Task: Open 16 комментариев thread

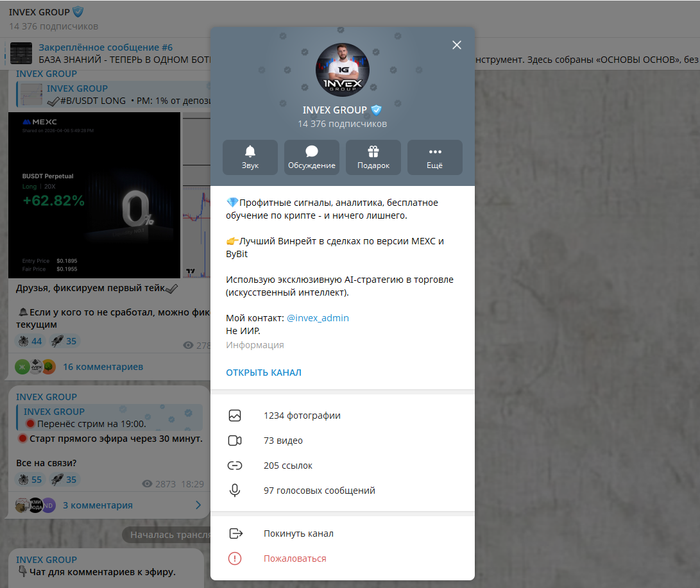Action: point(103,367)
